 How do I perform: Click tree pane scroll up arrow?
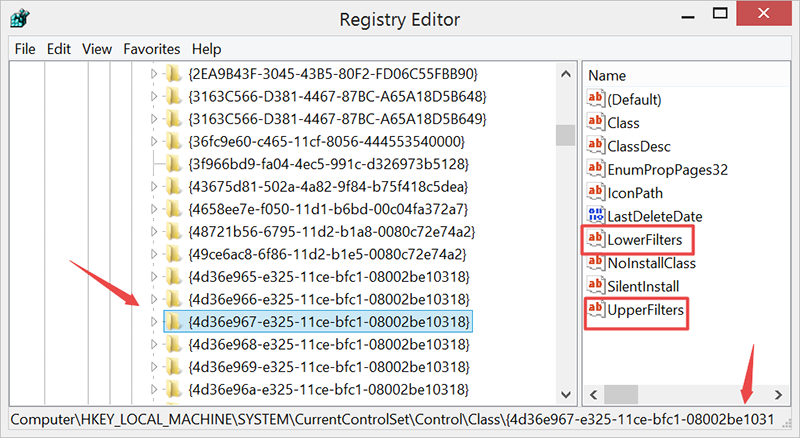click(565, 74)
